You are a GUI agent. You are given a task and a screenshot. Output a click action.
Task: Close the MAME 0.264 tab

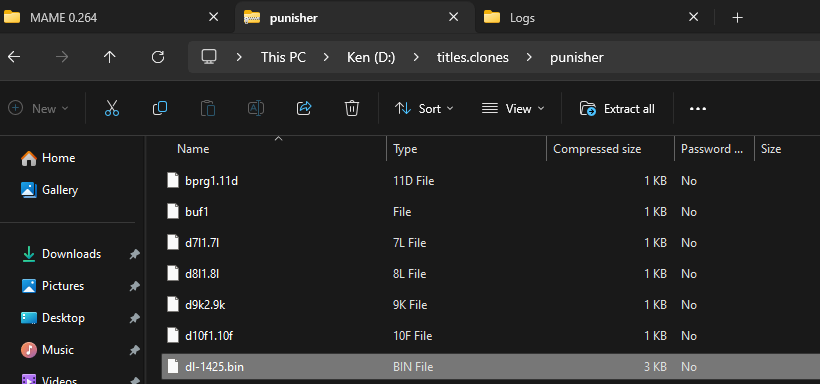[x=213, y=17]
